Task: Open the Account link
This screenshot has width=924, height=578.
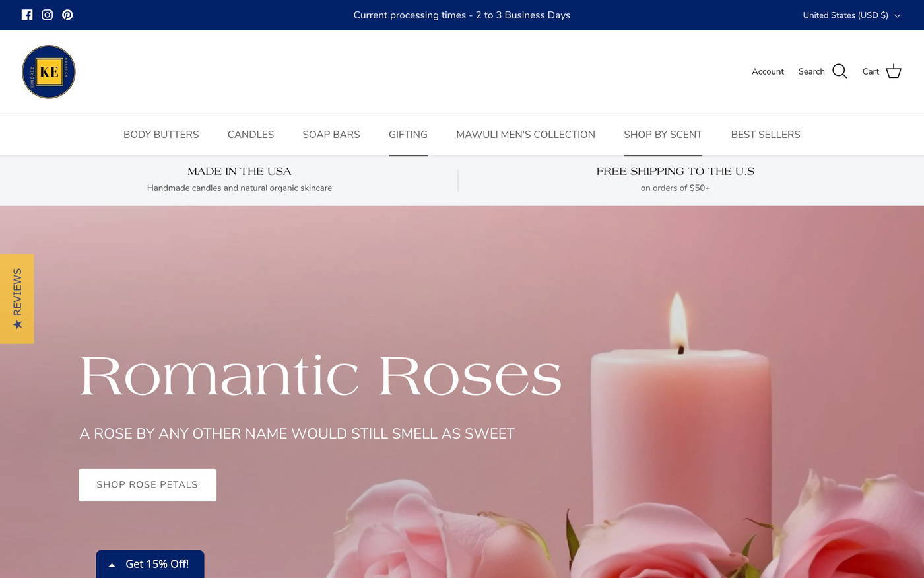Action: coord(768,71)
